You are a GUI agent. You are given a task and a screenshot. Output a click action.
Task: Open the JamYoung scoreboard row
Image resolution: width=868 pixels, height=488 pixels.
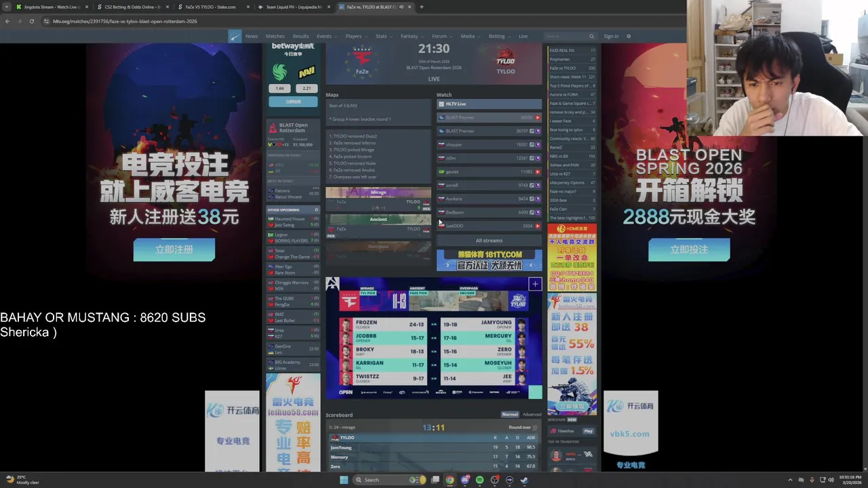coord(433,447)
